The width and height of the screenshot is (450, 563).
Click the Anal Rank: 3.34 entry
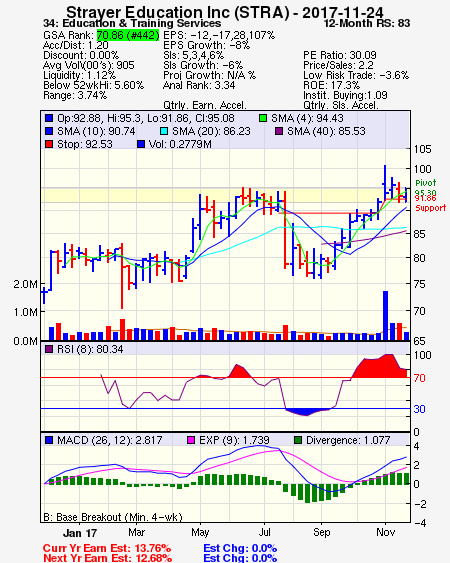pyautogui.click(x=199, y=85)
